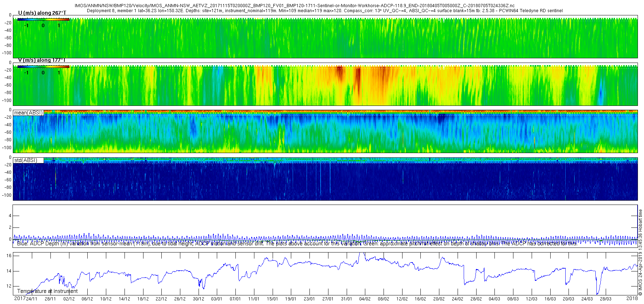Click the '12' tick on temperature axis
644x304 pixels.
coord(9,286)
